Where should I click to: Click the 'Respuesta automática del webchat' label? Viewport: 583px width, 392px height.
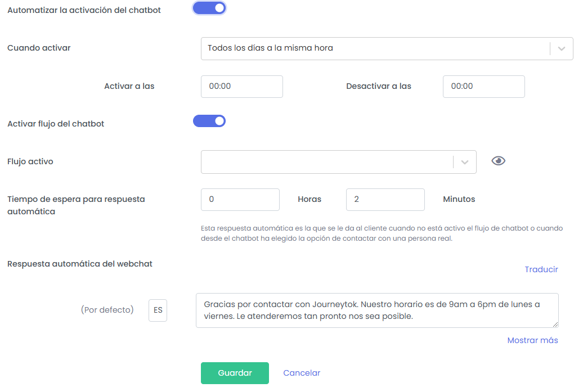[80, 264]
